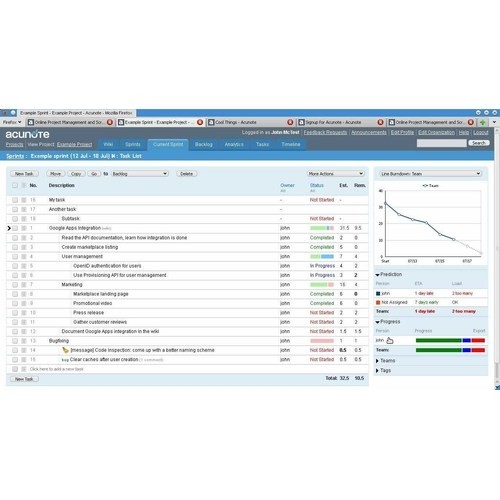Open details icon for 'Press release'
This screenshot has height=500, width=500.
tap(24, 313)
